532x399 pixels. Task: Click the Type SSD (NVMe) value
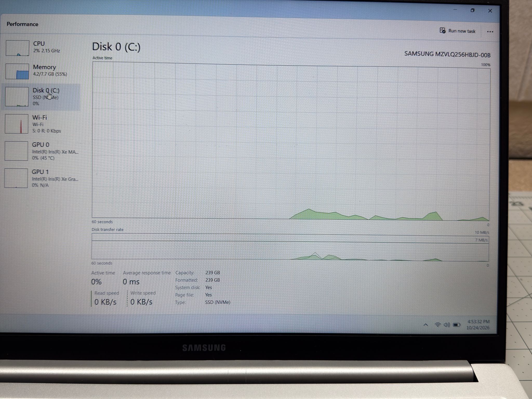point(218,302)
